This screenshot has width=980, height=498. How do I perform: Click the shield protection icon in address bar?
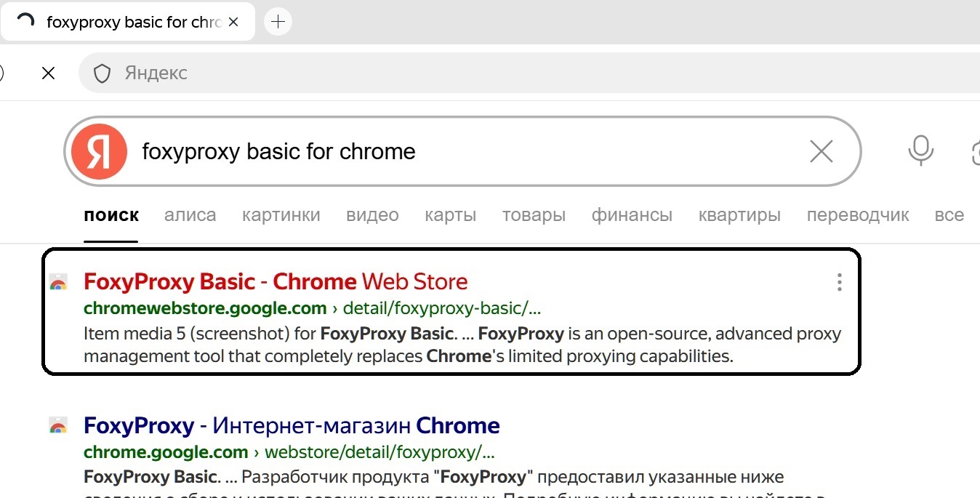point(102,73)
